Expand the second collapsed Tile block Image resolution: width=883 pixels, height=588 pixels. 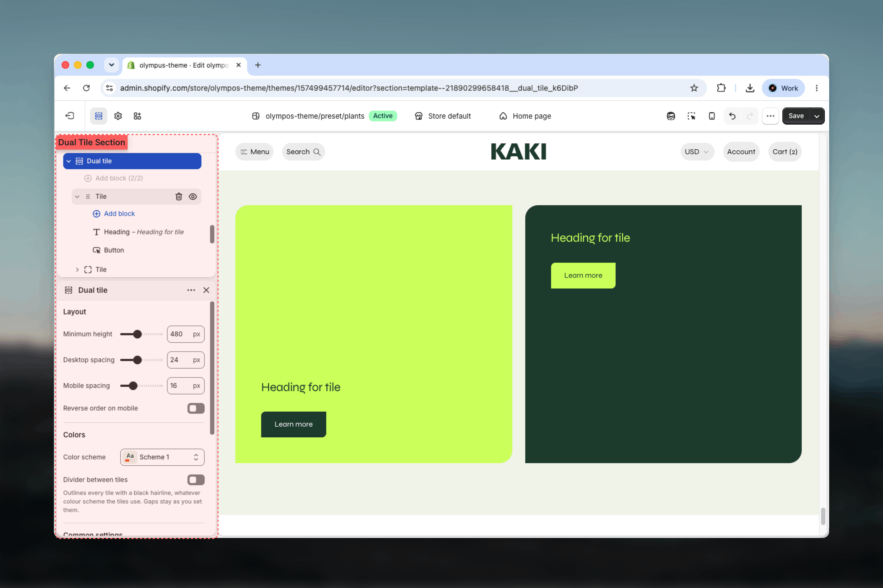(x=77, y=270)
